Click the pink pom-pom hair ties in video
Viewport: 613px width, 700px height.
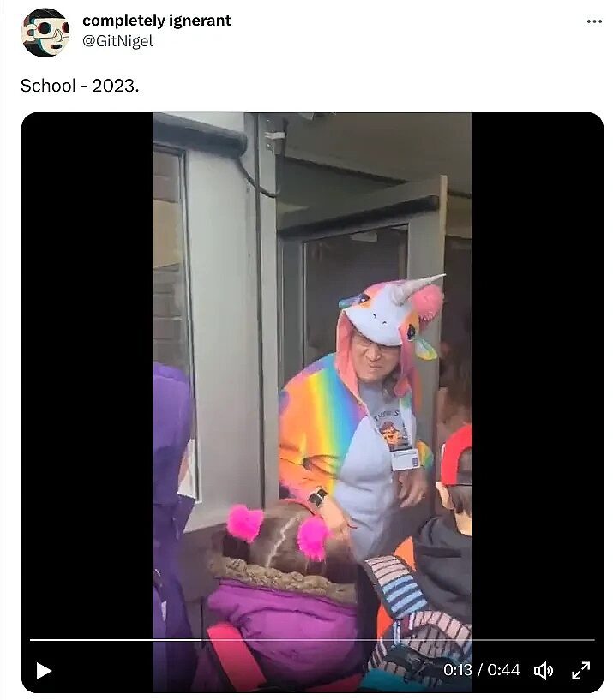[x=278, y=530]
